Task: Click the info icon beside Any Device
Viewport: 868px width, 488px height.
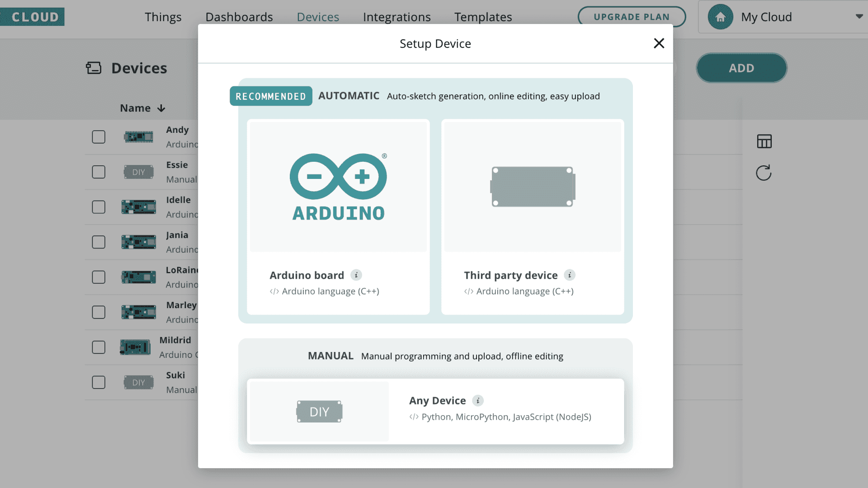Action: point(478,400)
